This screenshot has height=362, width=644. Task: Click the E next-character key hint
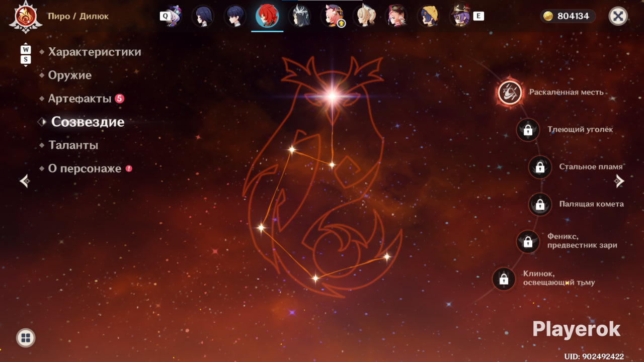(x=478, y=16)
